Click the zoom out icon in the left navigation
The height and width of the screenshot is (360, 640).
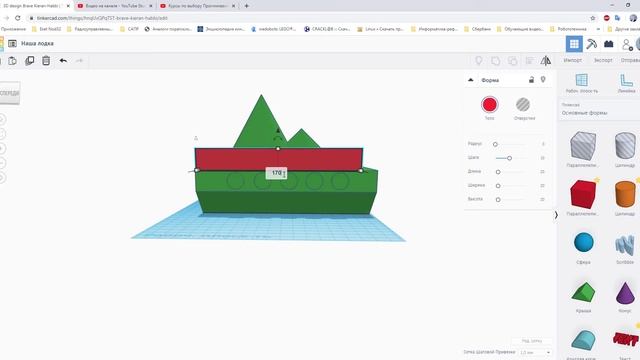pyautogui.click(x=2, y=163)
